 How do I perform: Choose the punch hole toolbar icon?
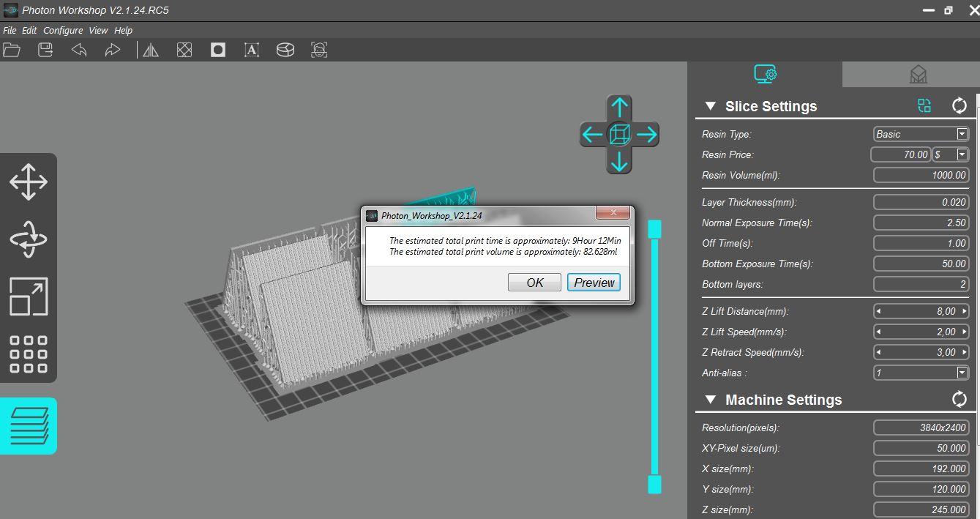pyautogui.click(x=218, y=50)
